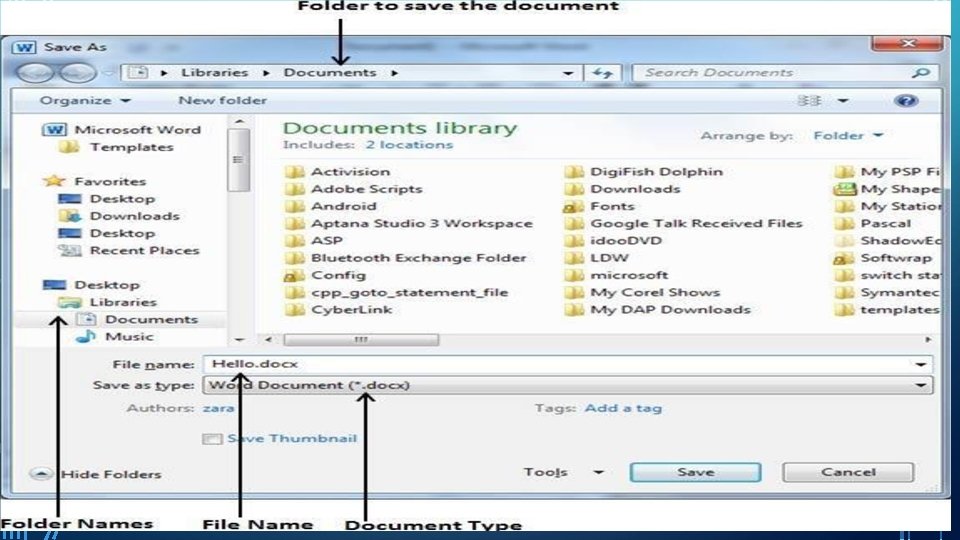Click the locked Fonts folder icon

click(573, 206)
